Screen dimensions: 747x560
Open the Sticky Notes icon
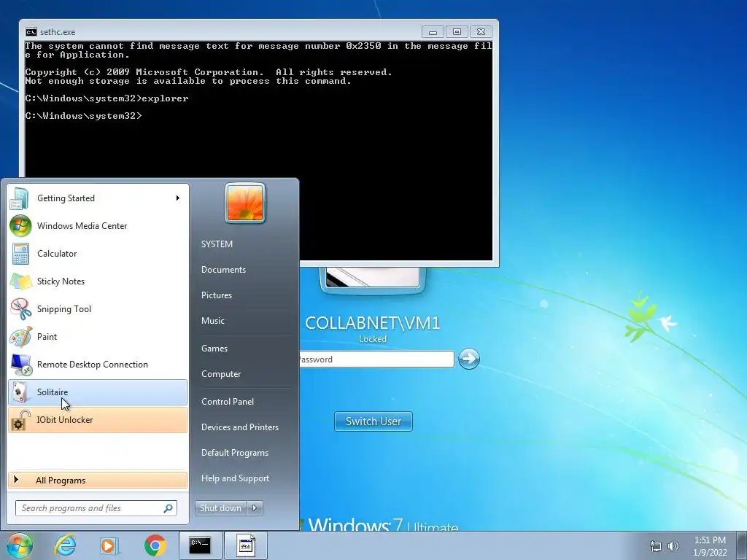(x=20, y=281)
